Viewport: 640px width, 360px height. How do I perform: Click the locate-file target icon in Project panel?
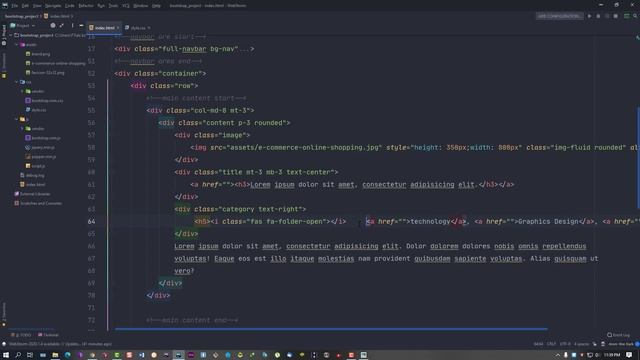tap(53, 25)
